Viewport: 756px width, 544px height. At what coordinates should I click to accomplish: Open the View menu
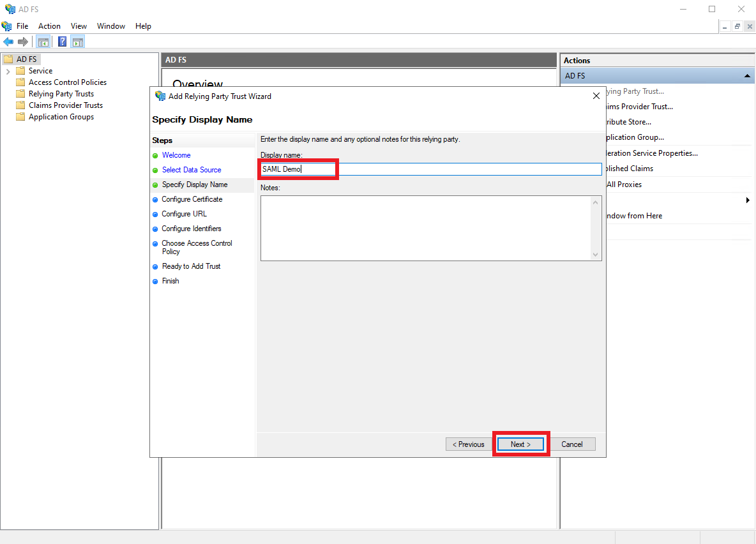pyautogui.click(x=79, y=26)
